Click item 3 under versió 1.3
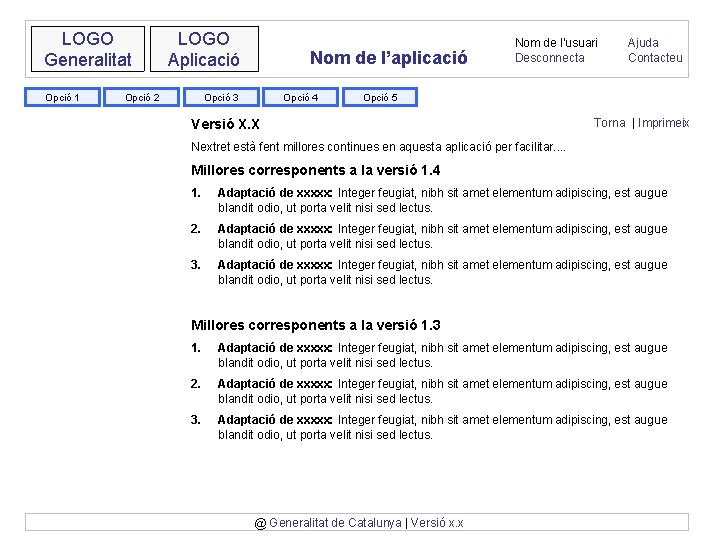 coord(429,427)
